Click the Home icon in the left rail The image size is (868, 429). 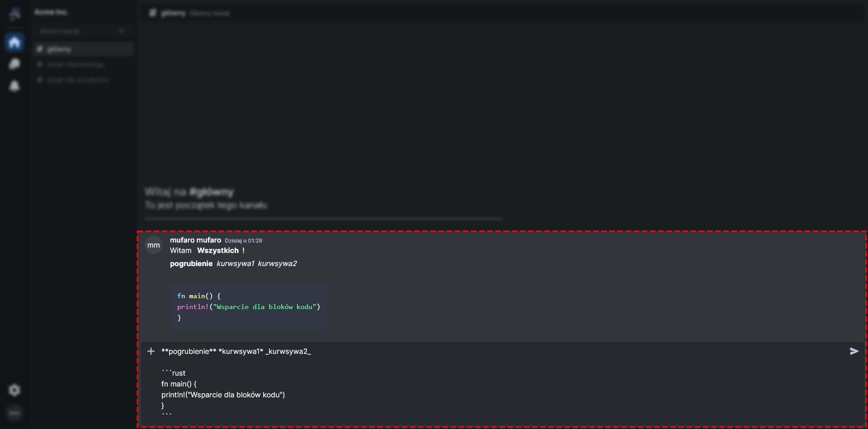click(x=14, y=43)
